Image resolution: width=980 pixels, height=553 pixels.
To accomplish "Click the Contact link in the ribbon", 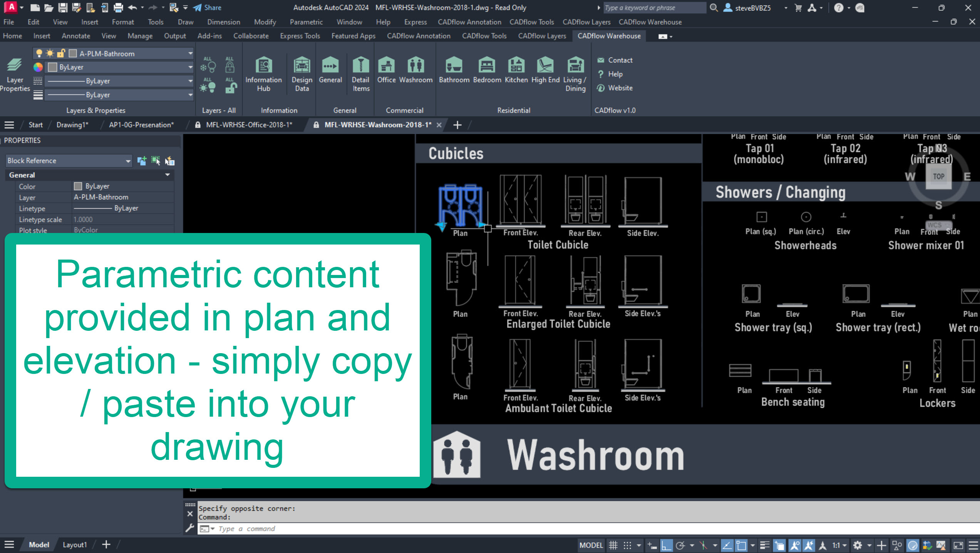I will [620, 60].
